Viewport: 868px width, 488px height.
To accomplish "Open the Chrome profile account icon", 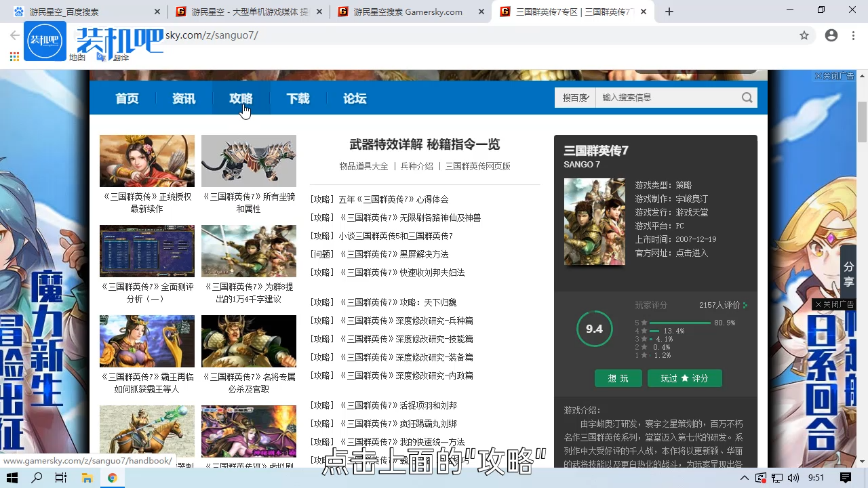I will point(831,35).
